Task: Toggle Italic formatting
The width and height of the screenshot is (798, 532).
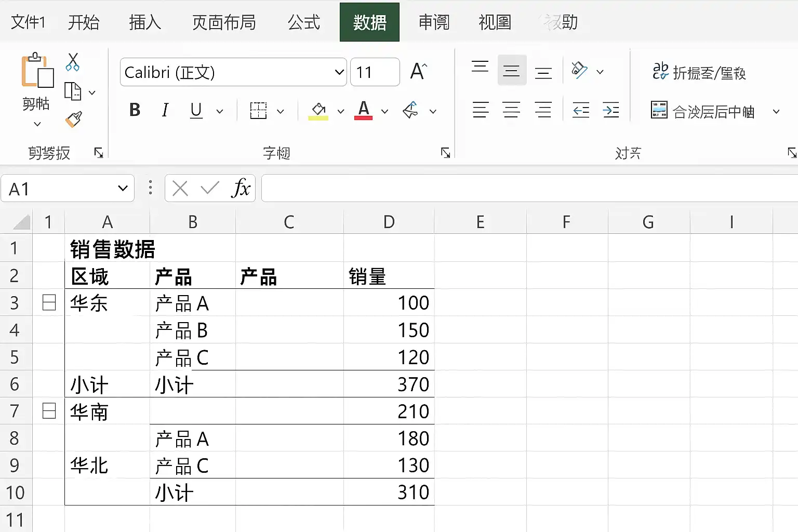Action: click(165, 110)
